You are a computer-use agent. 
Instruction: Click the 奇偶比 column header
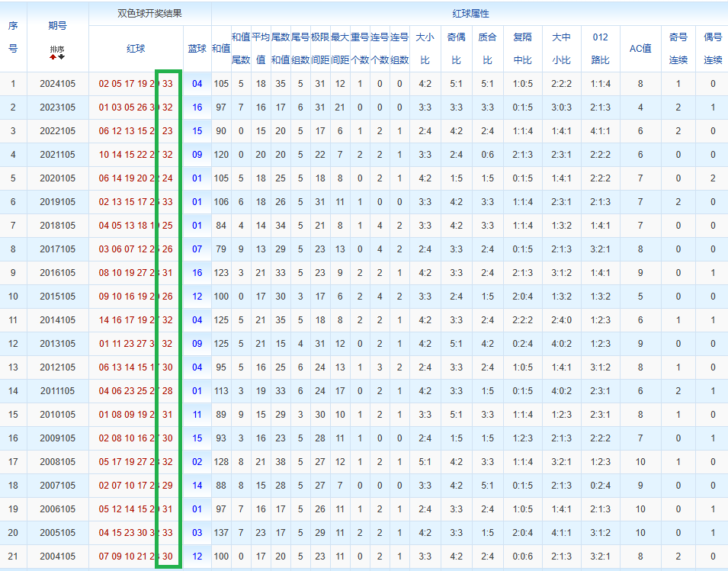[457, 48]
